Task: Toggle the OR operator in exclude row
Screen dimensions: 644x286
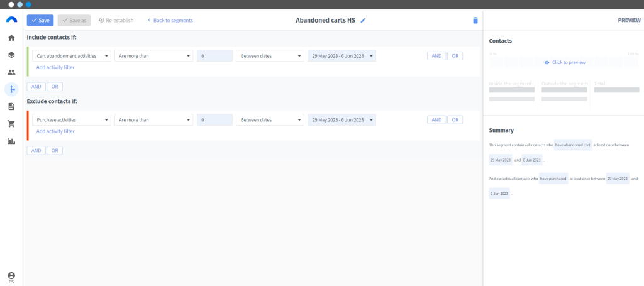Action: coord(455,120)
